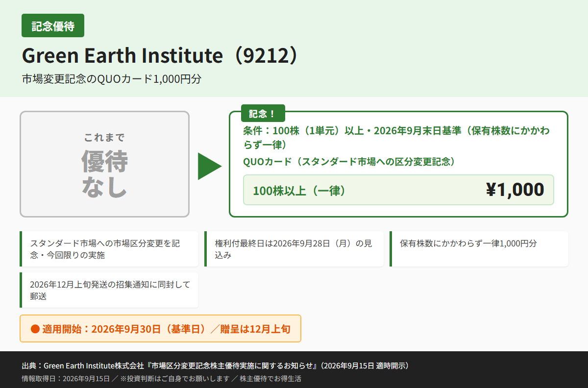Click the これまで 優待なし box
The height and width of the screenshot is (388, 588).
click(x=104, y=164)
